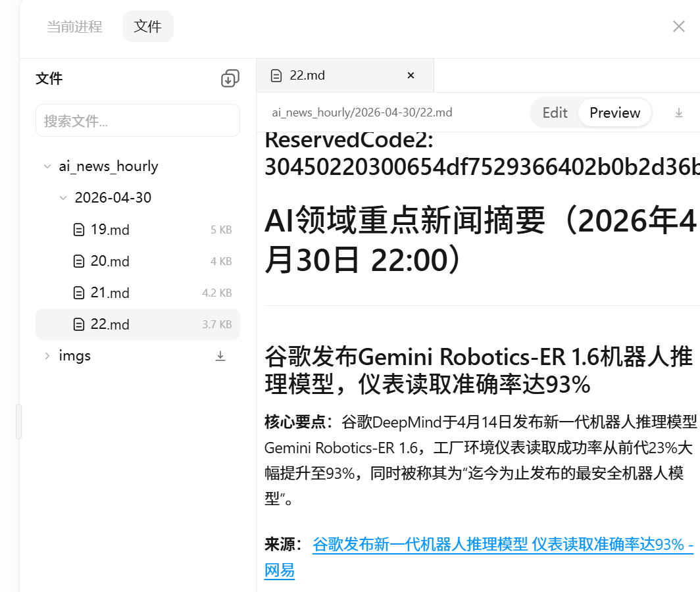Viewport: 700px width, 592px height.
Task: Click the 4.2 KB size label
Action: (217, 293)
